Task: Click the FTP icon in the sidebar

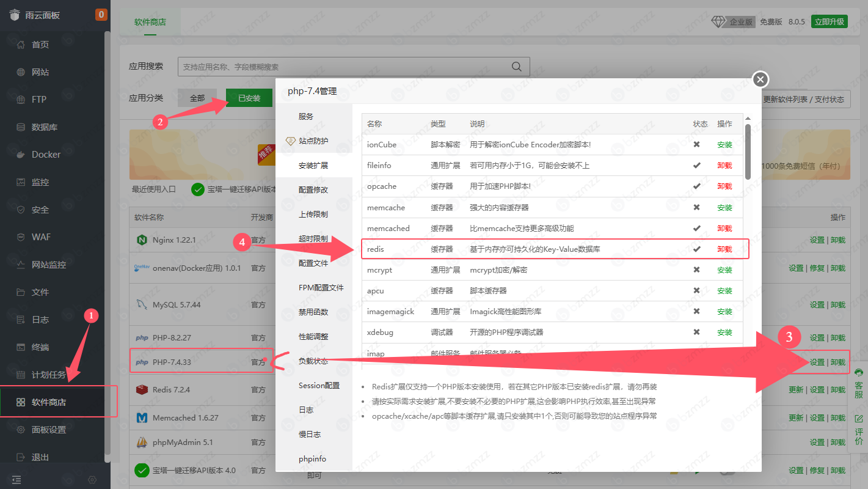Action: coord(21,100)
